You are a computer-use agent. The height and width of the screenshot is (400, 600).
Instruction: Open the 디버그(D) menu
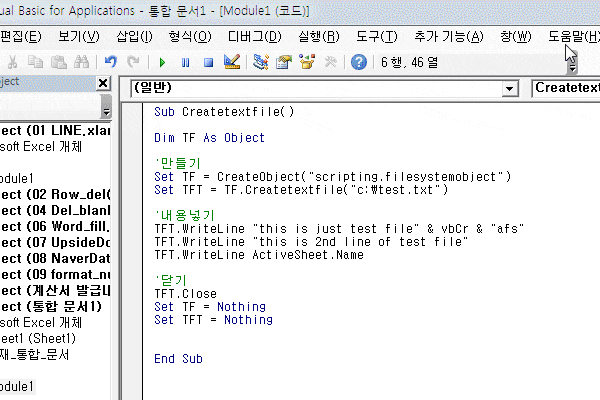pos(255,37)
